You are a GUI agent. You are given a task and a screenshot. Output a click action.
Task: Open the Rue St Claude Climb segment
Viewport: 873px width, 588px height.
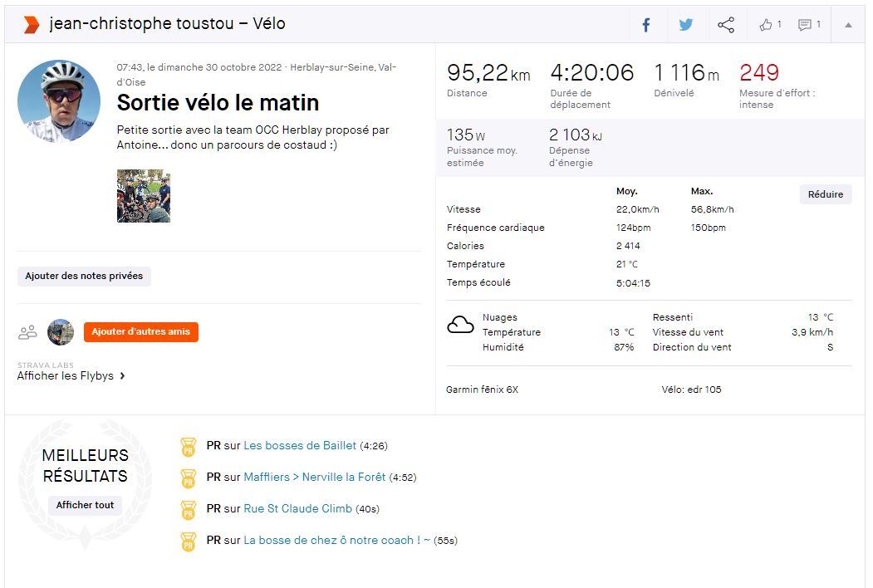(297, 509)
